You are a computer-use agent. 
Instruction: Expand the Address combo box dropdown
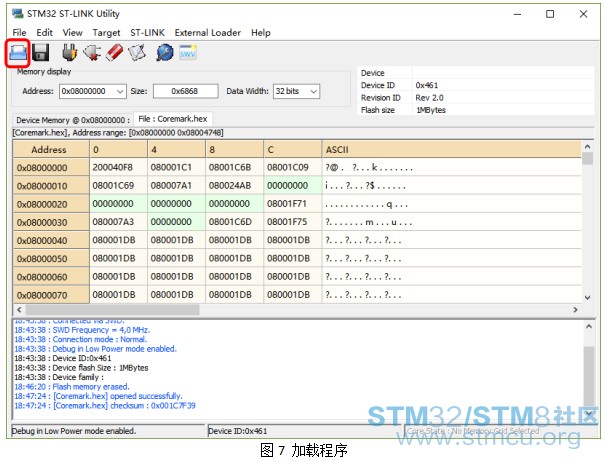pyautogui.click(x=120, y=91)
